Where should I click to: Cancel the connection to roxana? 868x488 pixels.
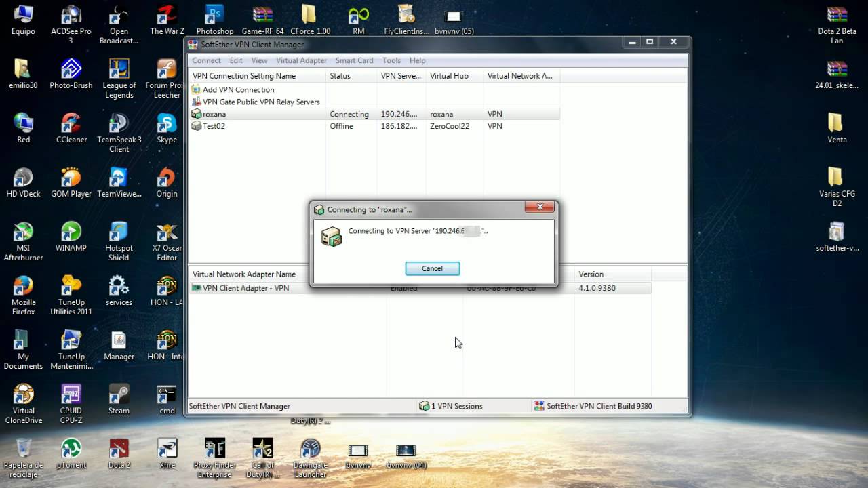[433, 268]
